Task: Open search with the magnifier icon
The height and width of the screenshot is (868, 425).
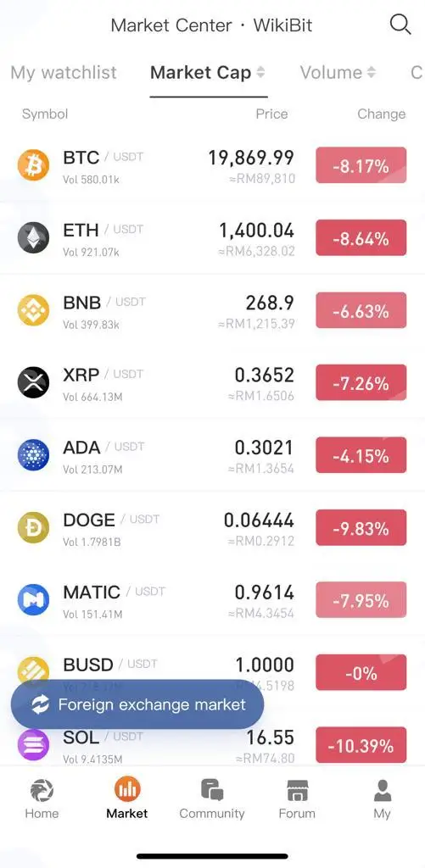Action: pos(400,25)
